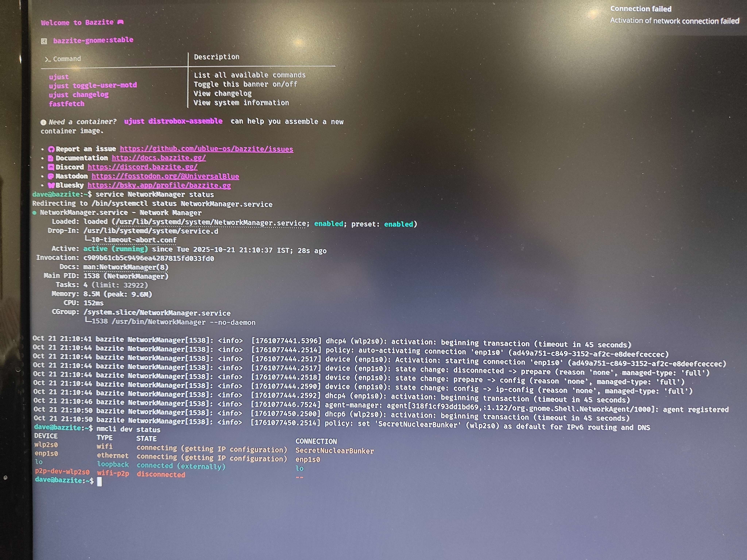Open the docs.bazzite.gg documentation link

159,158
